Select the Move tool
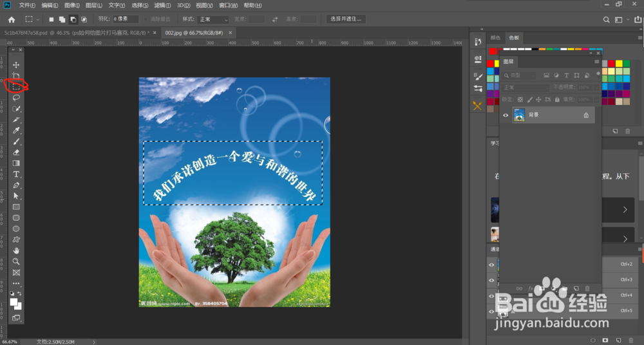644x345 pixels. click(x=16, y=65)
